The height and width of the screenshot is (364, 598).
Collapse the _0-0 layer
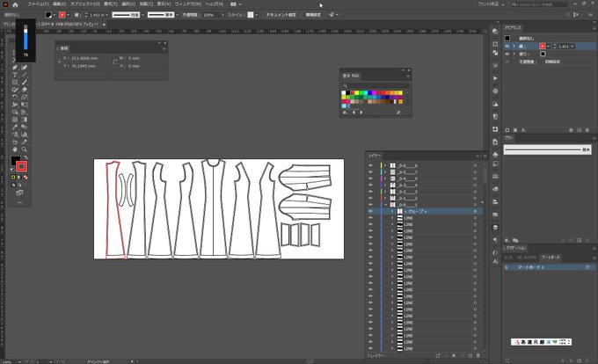pos(385,205)
